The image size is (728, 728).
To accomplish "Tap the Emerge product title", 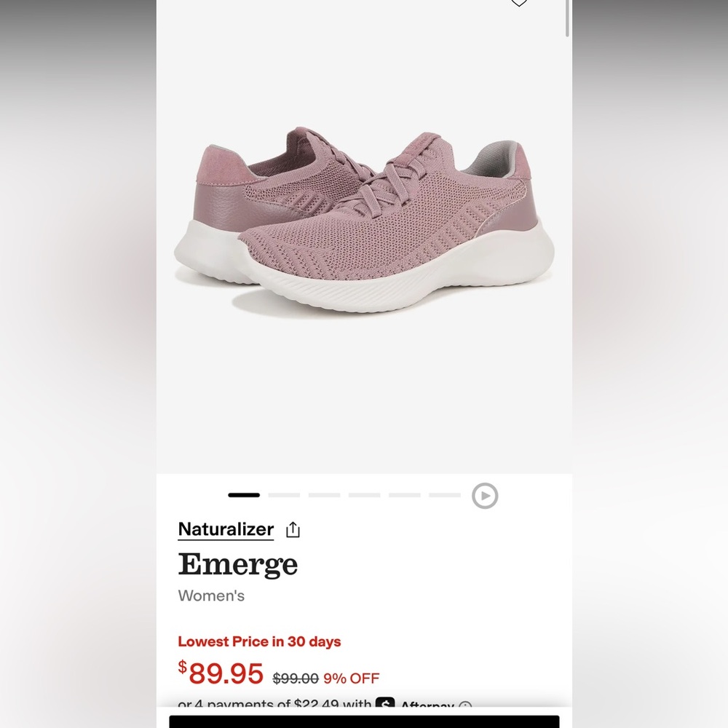I will [x=238, y=564].
